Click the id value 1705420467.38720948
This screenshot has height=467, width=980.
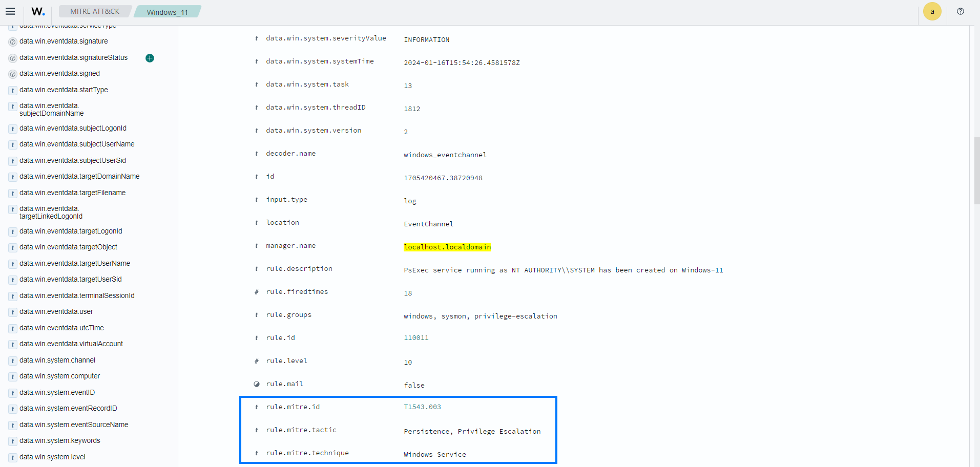click(x=443, y=178)
